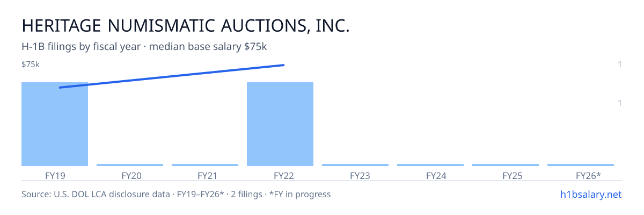644x215 pixels.
Task: Click the FY22 filings bar
Action: pos(280,124)
